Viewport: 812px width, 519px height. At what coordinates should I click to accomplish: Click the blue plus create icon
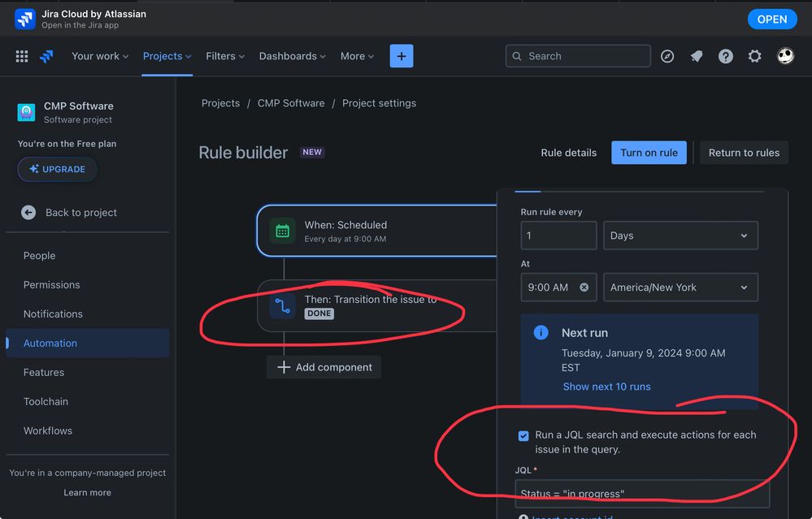click(x=401, y=56)
